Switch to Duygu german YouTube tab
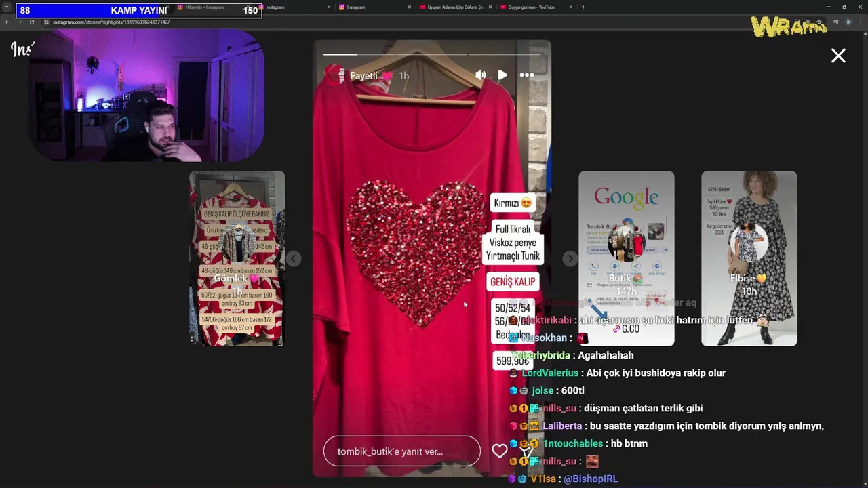The width and height of the screenshot is (868, 488). 531,7
